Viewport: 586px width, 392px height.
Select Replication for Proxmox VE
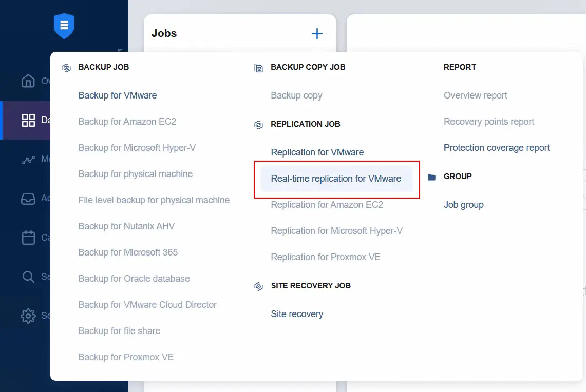326,257
